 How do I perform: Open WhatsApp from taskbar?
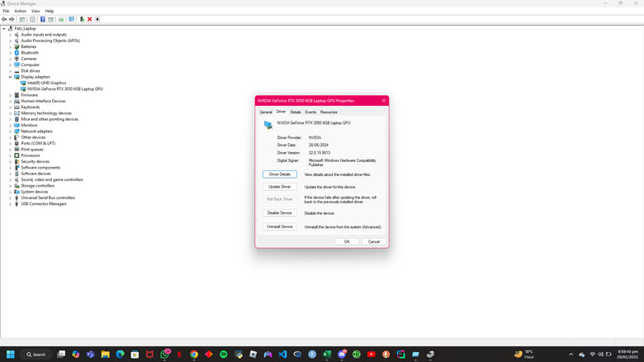(164, 355)
